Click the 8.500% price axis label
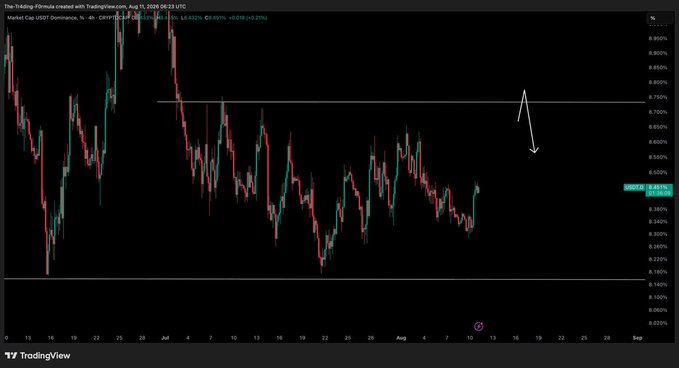This screenshot has height=368, width=679. 658,172
